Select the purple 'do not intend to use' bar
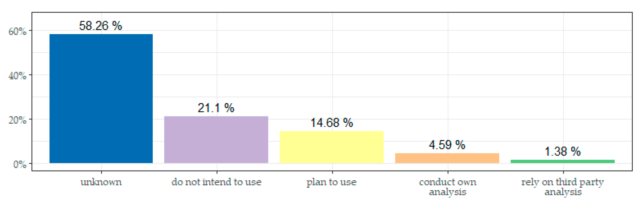Viewport: 644px width, 204px height. click(216, 140)
